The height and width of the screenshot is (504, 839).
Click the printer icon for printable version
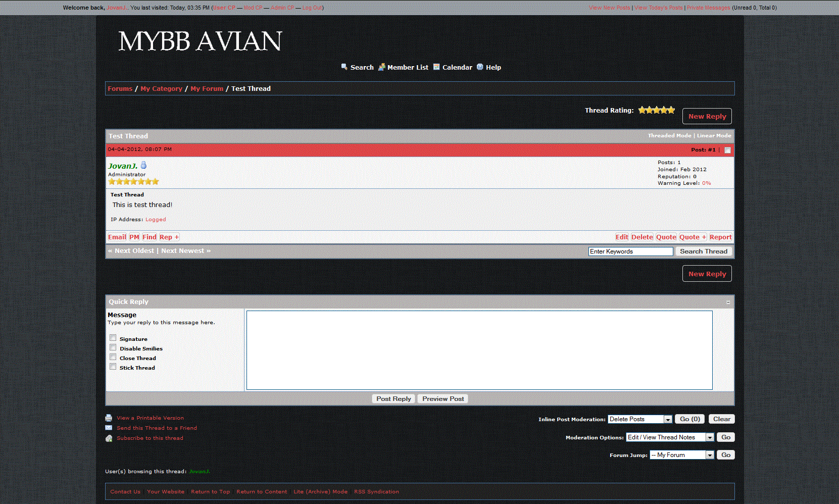click(x=109, y=418)
